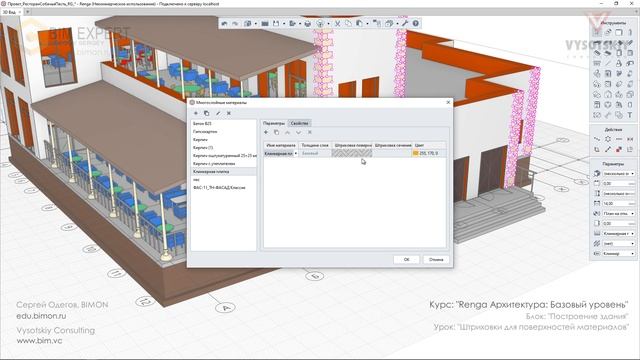Open visual style light bulb icon
Viewport: 640px width, 360px height.
pos(320,24)
